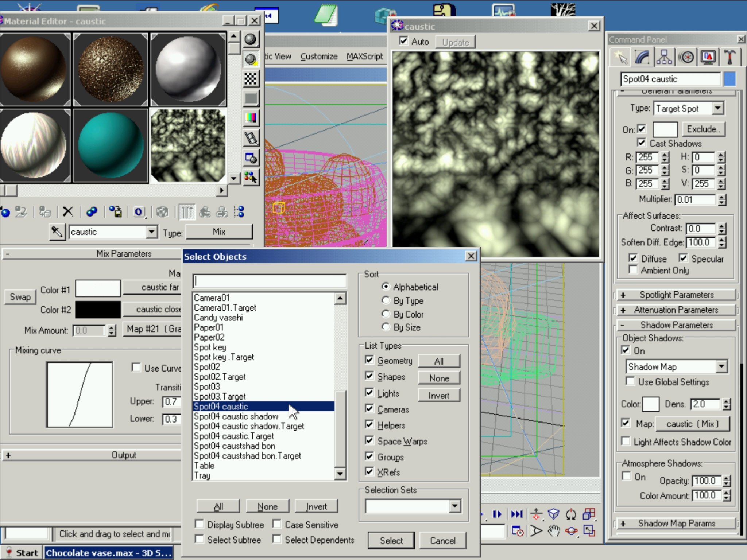The width and height of the screenshot is (747, 560).
Task: Open the MAXScript menu
Action: tap(364, 57)
